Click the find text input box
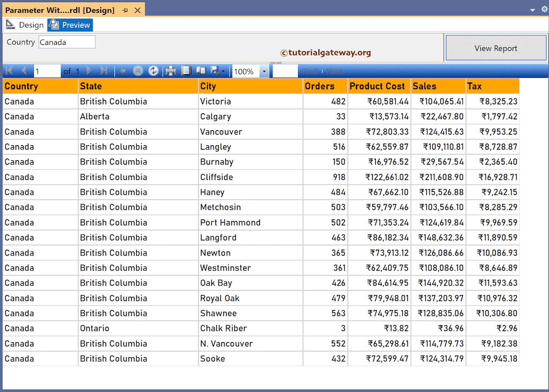The width and height of the screenshot is (549, 392). click(285, 71)
